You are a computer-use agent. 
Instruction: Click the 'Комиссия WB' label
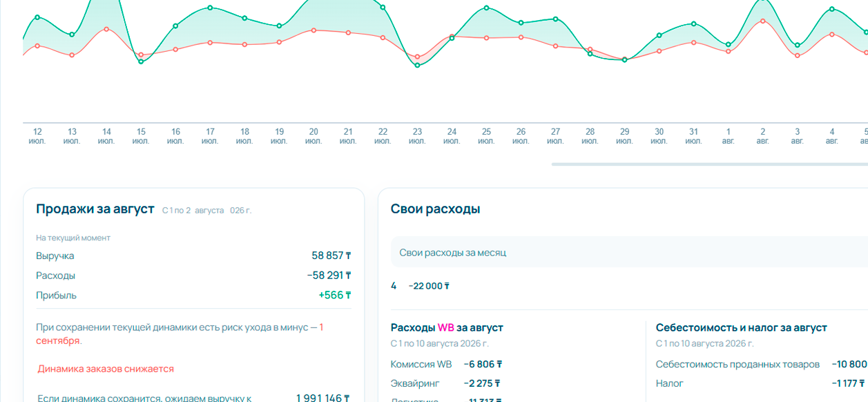(x=421, y=364)
